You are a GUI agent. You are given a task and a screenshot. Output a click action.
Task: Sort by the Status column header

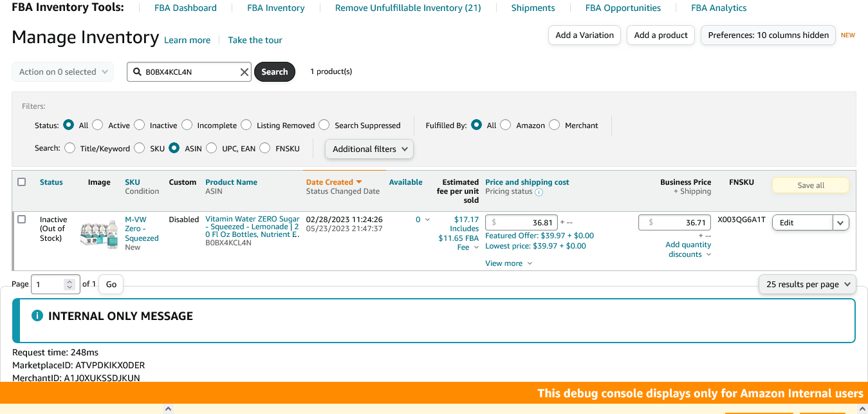coord(51,182)
